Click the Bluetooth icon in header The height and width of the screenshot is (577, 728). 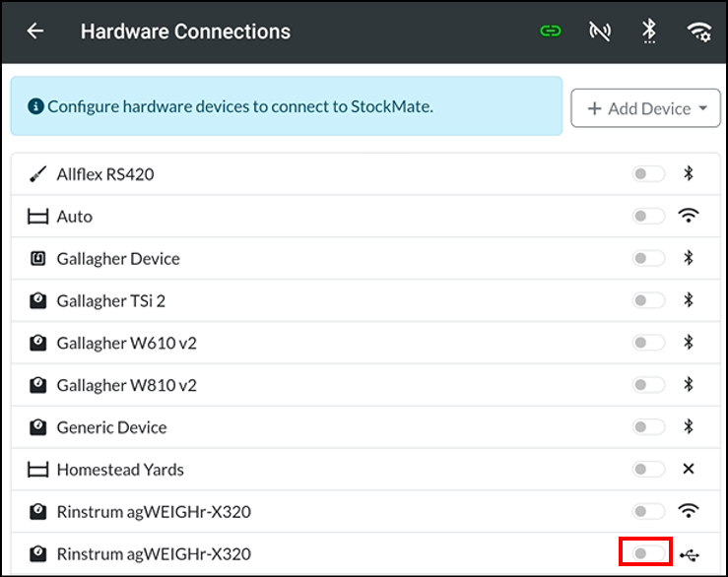click(x=649, y=32)
